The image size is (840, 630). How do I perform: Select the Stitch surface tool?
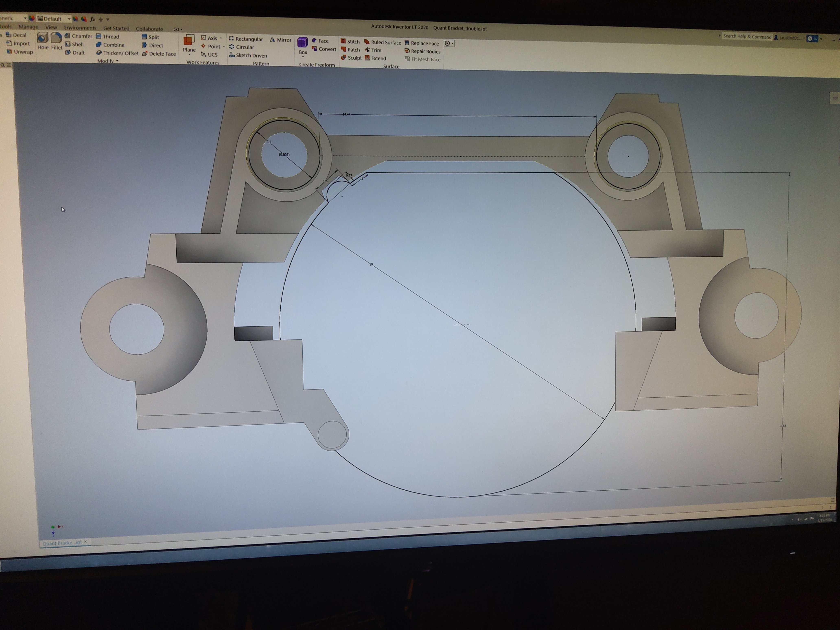tap(350, 42)
